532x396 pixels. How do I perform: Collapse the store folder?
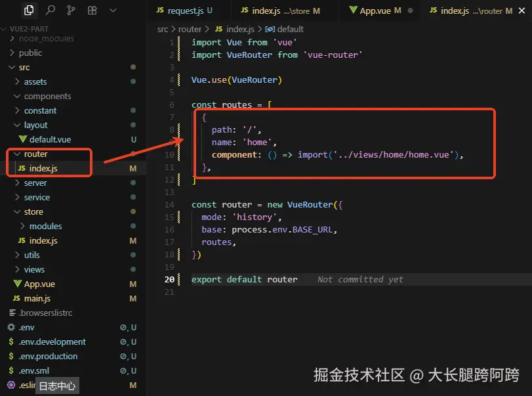(33, 211)
